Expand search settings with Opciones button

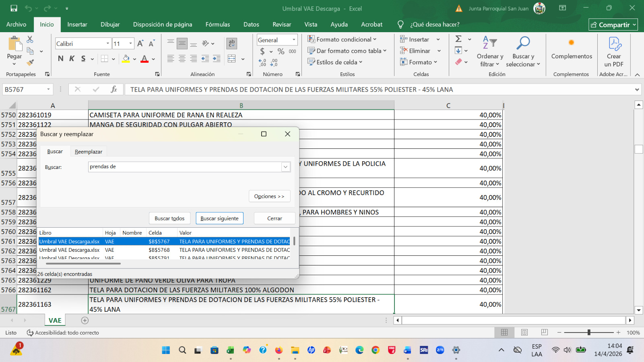(x=269, y=196)
